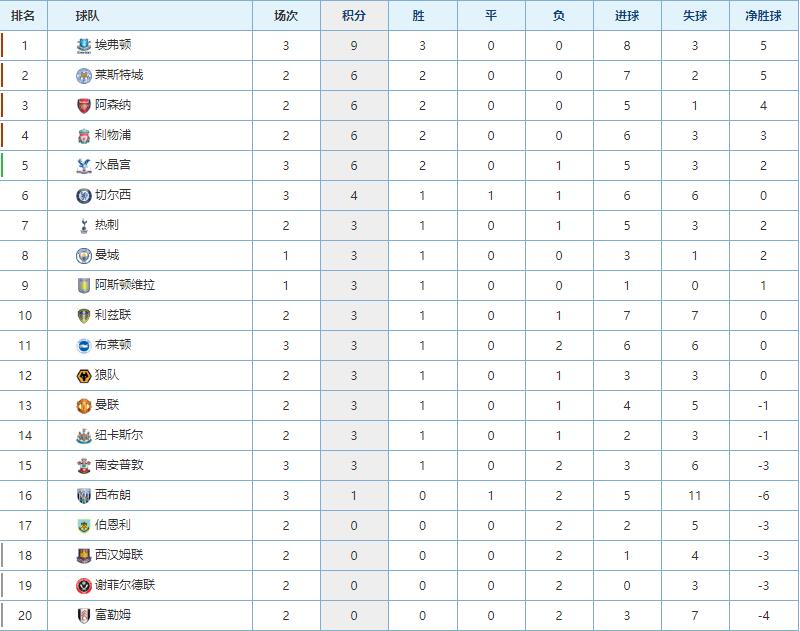The height and width of the screenshot is (631, 800).
Task: Click the West Ham crest icon
Action: [x=84, y=555]
